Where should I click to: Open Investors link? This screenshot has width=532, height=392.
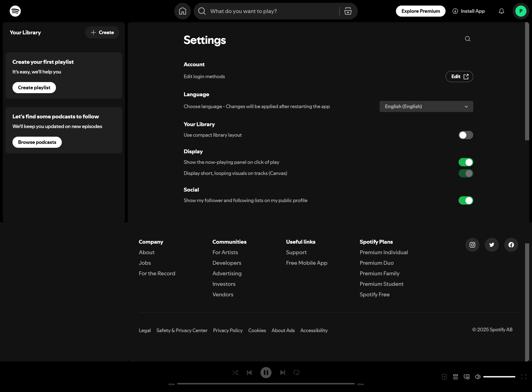(x=224, y=284)
